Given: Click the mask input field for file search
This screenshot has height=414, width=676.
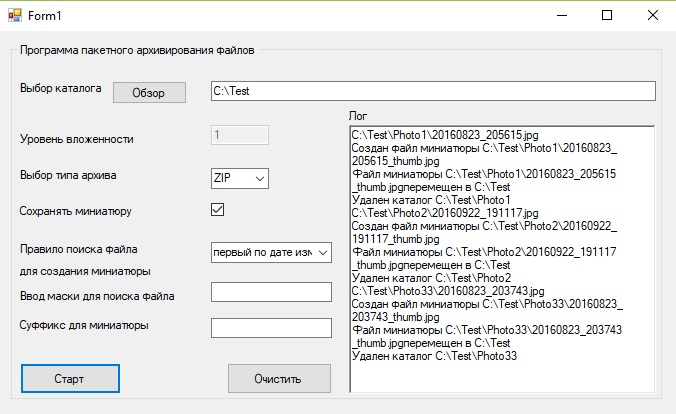Looking at the screenshot, I should click(x=271, y=292).
